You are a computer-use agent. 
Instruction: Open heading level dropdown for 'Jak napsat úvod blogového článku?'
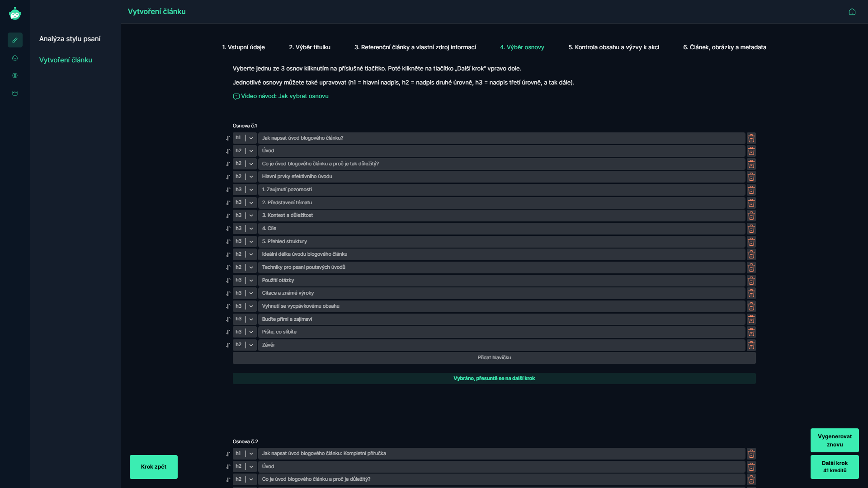(x=245, y=138)
